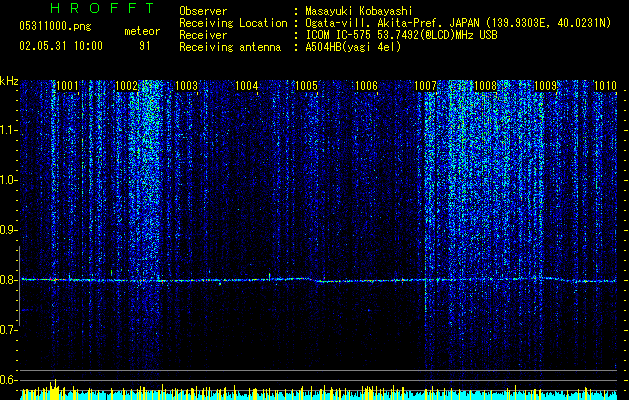
Task: Click the 1009 time marker
Action: point(546,86)
